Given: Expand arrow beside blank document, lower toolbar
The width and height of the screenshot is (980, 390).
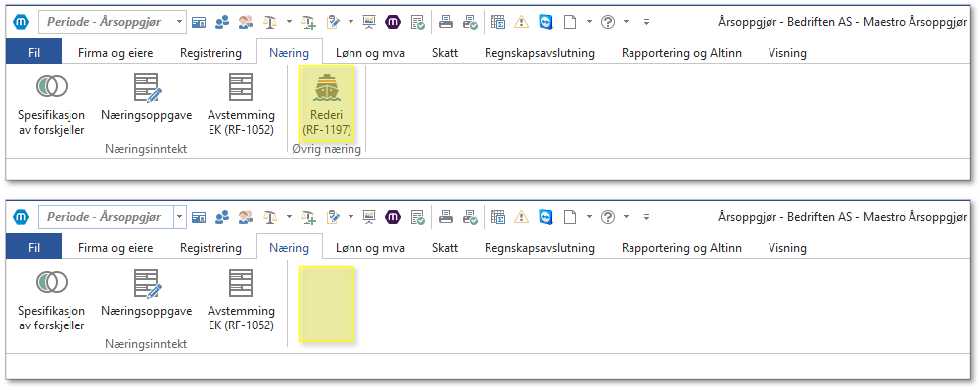Looking at the screenshot, I should tap(589, 217).
